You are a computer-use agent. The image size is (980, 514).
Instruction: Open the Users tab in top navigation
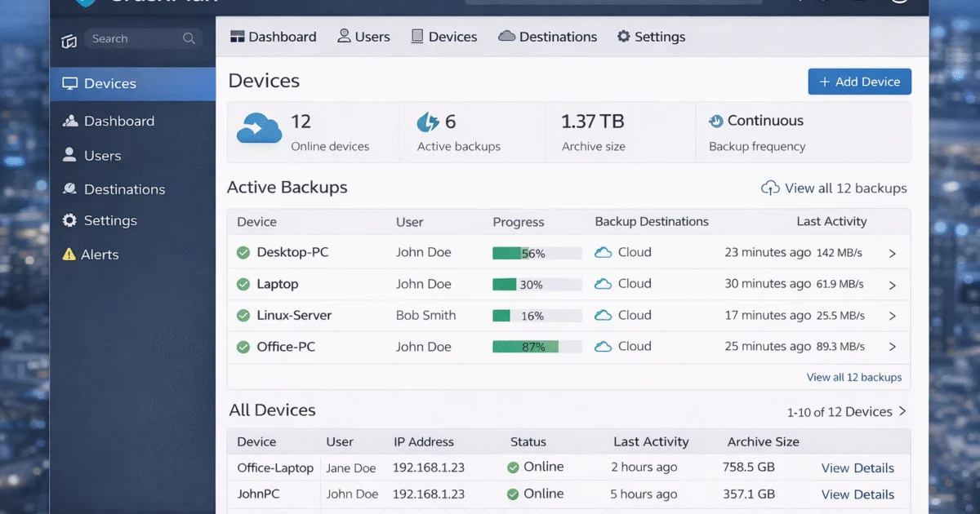coord(363,37)
